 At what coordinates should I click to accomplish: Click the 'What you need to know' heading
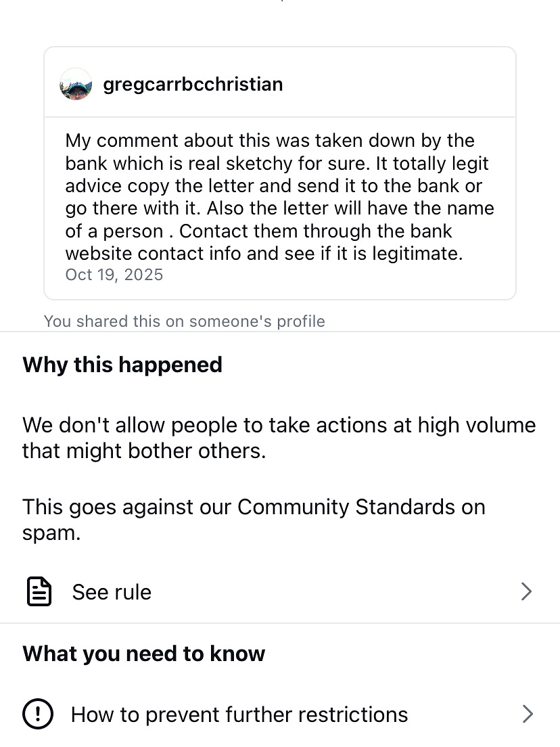[143, 654]
